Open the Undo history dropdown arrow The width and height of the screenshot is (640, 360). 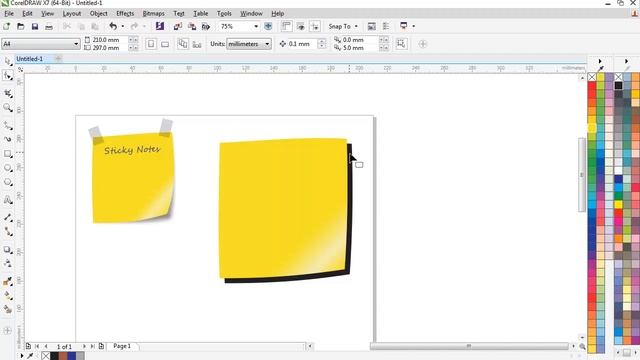coord(122,27)
